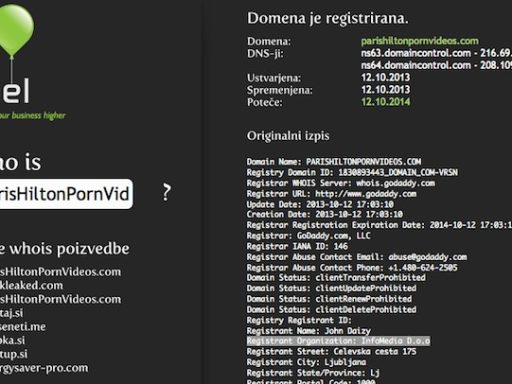Select the Registrar GoDaddy.com, LLC line
Image resolution: width=512 pixels, height=384 pixels.
308,236
